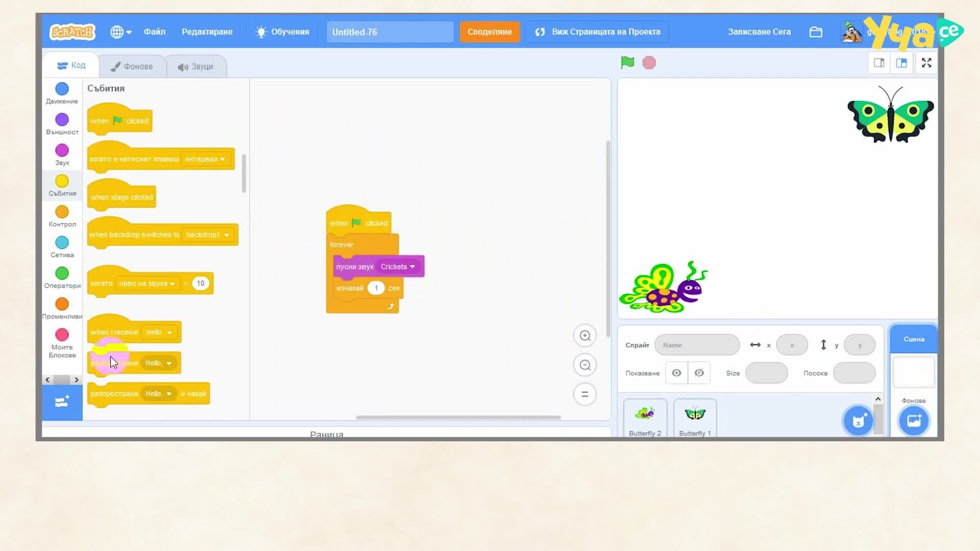
Task: Click the choose a sprite button
Action: [858, 421]
